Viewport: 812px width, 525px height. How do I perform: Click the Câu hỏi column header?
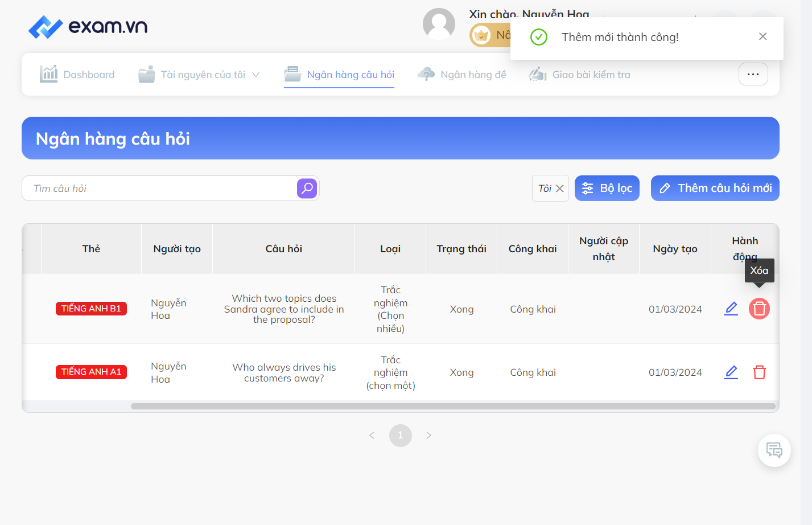[284, 249]
